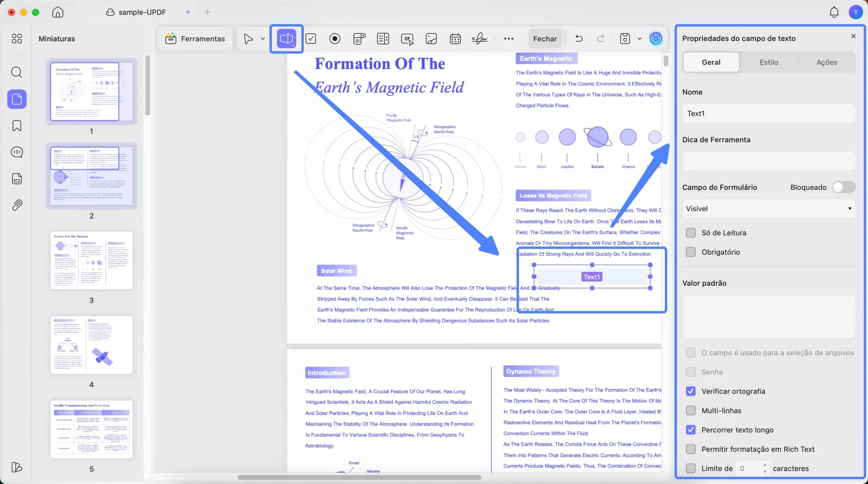Image resolution: width=868 pixels, height=484 pixels.
Task: Open the form fields panel in sidebar
Action: pos(17,179)
